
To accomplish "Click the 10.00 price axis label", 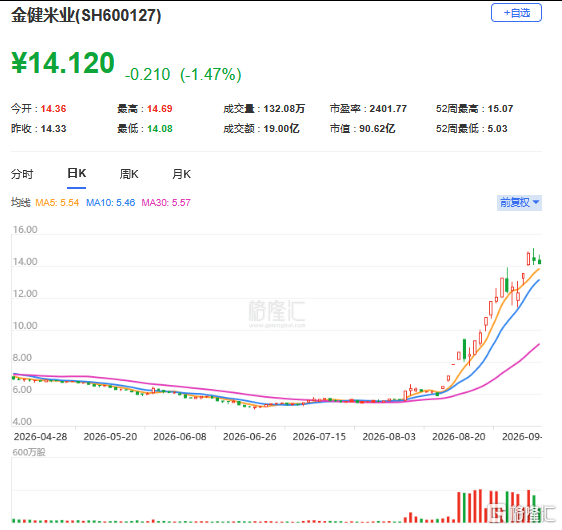I will point(25,326).
